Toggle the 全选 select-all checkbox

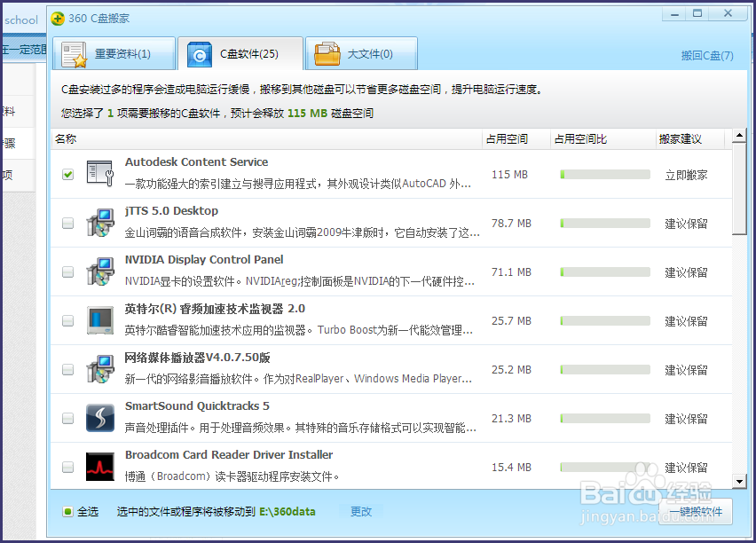(x=68, y=512)
